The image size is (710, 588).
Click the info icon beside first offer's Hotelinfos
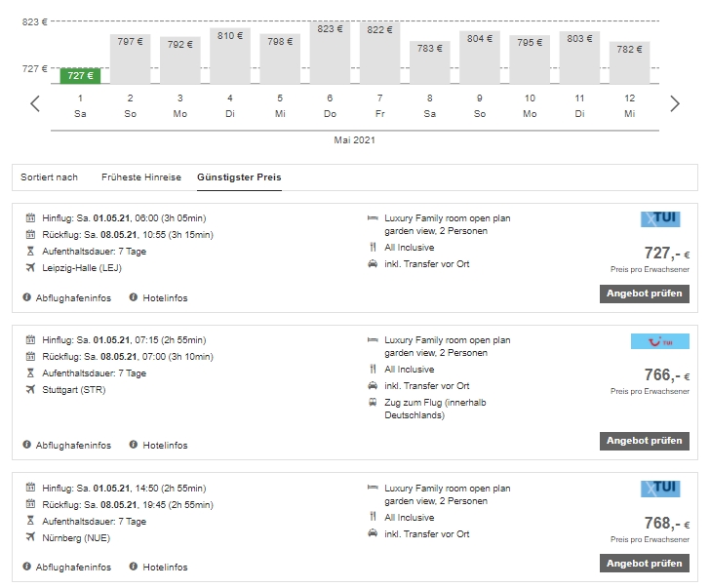pos(134,297)
